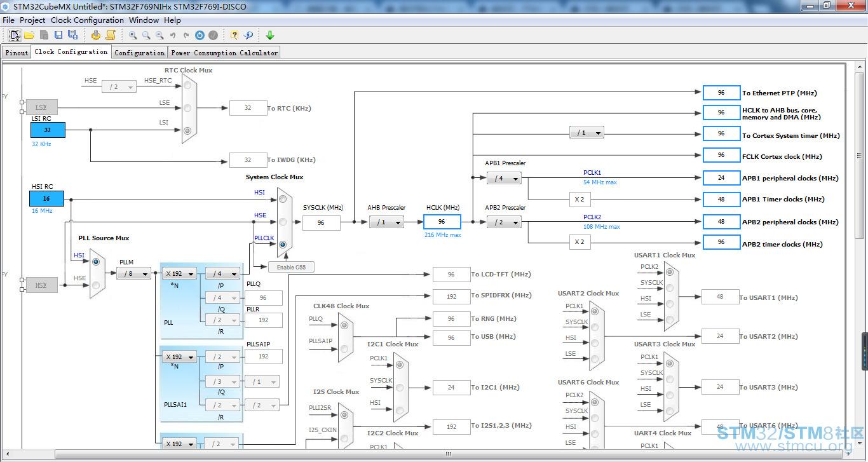This screenshot has width=868, height=462.
Task: Select HSE in the PLL Source Mux
Action: 96,285
